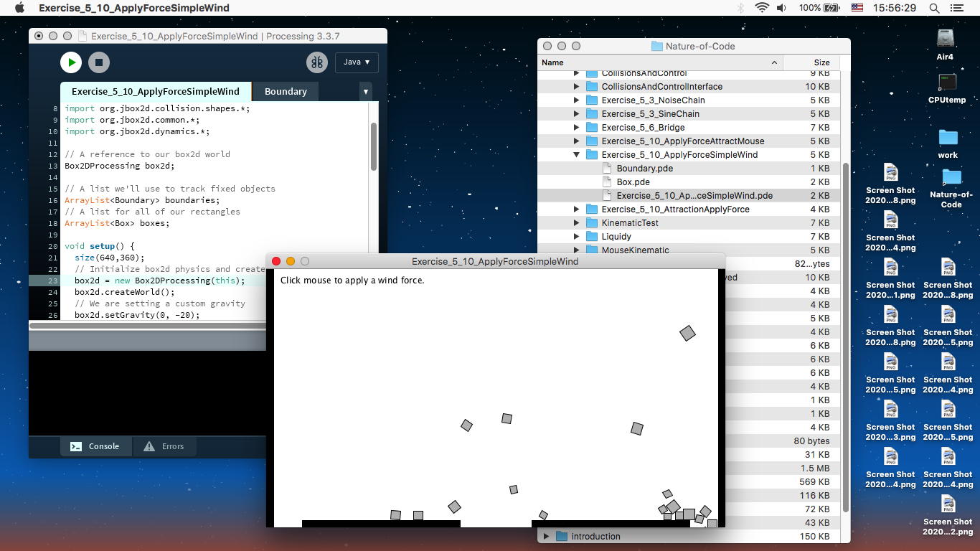Select the MouseKinematic folder row
This screenshot has width=980, height=551.
point(689,250)
